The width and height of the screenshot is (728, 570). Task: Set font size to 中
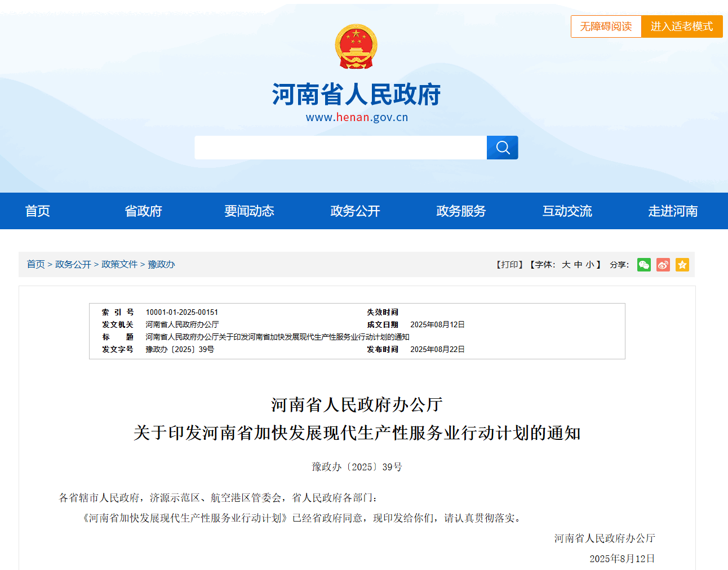578,265
